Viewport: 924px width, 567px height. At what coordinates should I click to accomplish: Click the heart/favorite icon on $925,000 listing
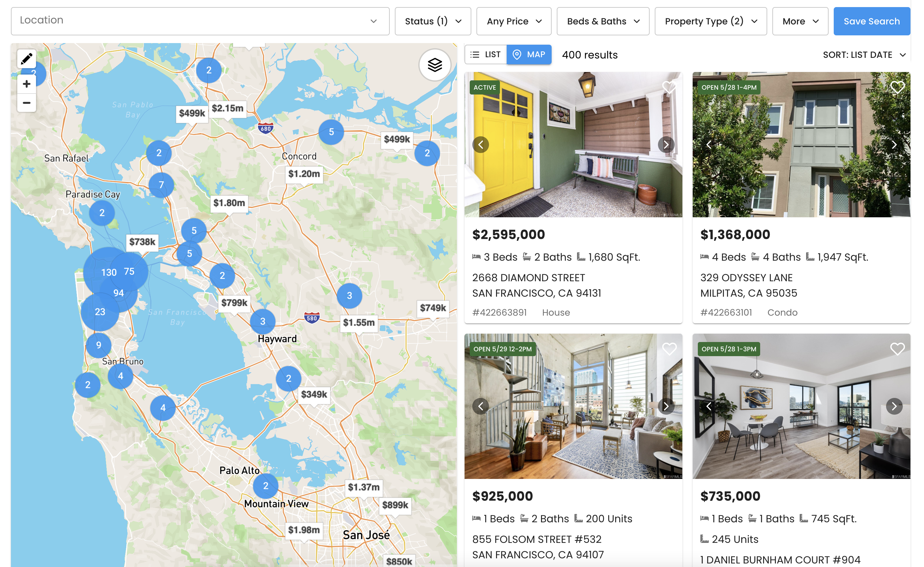click(x=669, y=348)
